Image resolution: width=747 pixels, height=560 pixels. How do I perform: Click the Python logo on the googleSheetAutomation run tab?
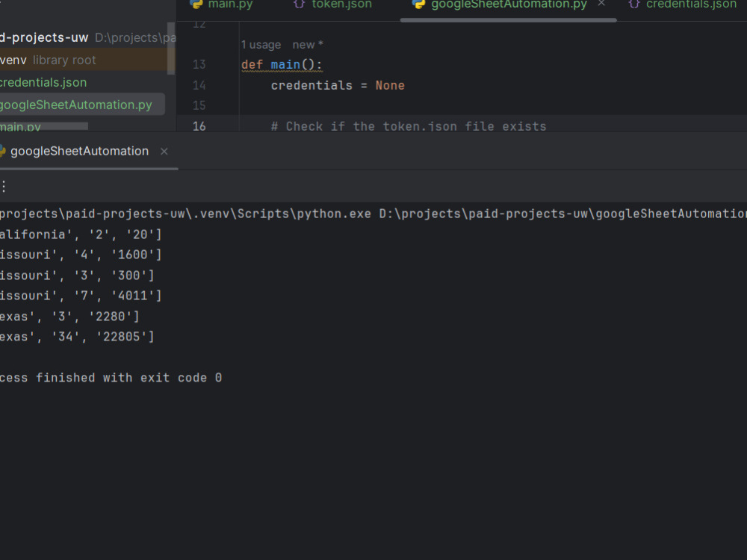click(3, 151)
